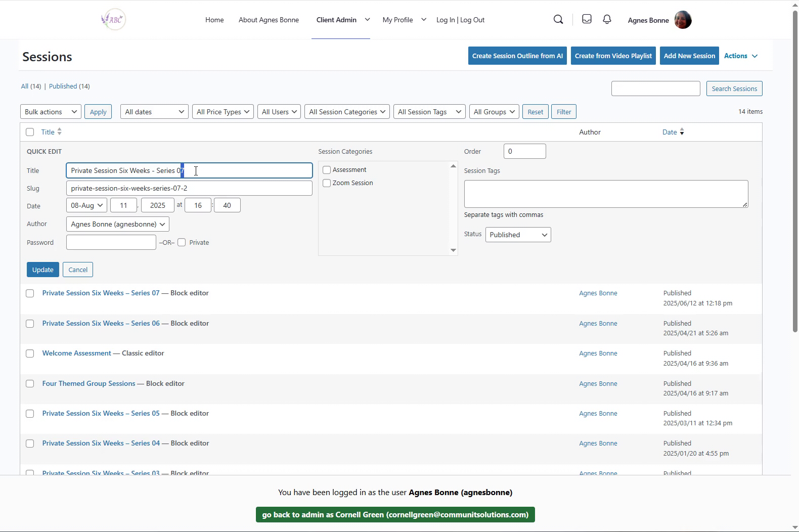Sort sessions by Title arrows
Screen dimensions: 799x532
59,132
